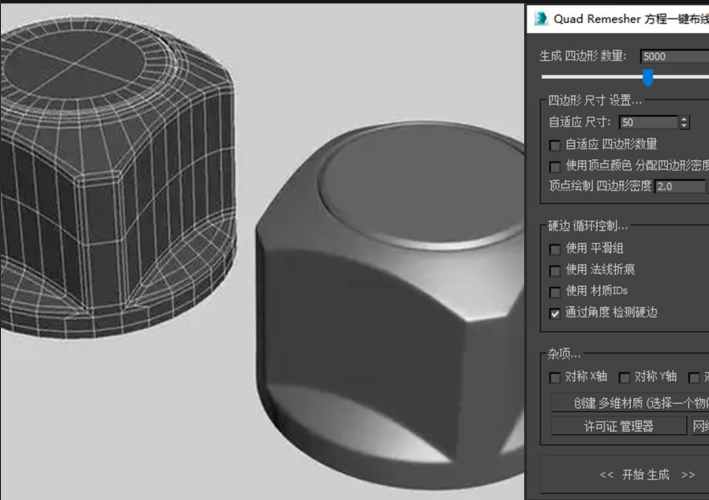Click the up arrow of the adaptive size spinner
This screenshot has width=709, height=500.
[684, 119]
